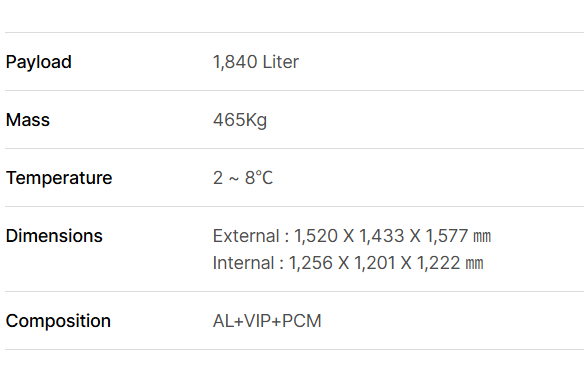Click the mm unit after internal dimensions
Viewport: 584px width, 374px height.
(475, 263)
